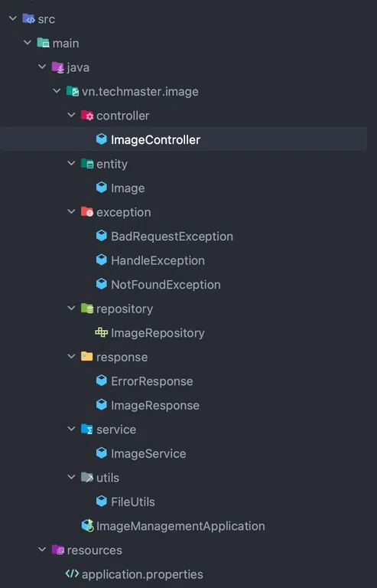The image size is (377, 588).
Task: Collapse the main folder chevron
Action: 28,43
